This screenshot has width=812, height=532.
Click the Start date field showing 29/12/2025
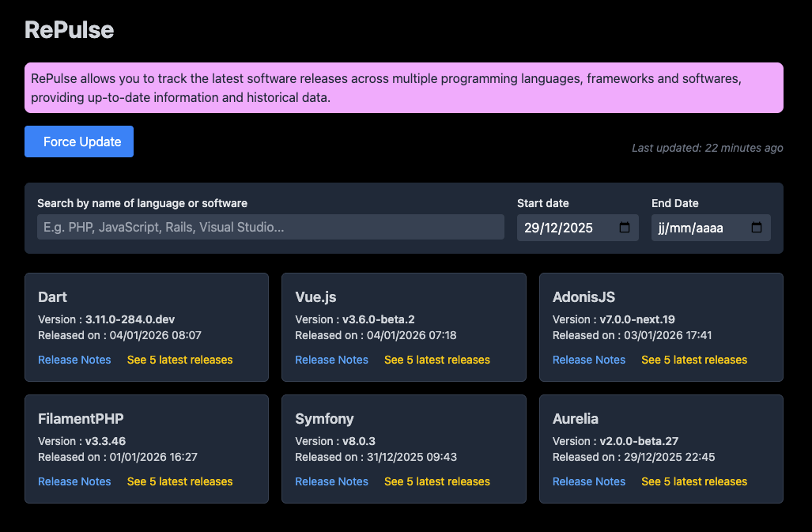(x=577, y=228)
